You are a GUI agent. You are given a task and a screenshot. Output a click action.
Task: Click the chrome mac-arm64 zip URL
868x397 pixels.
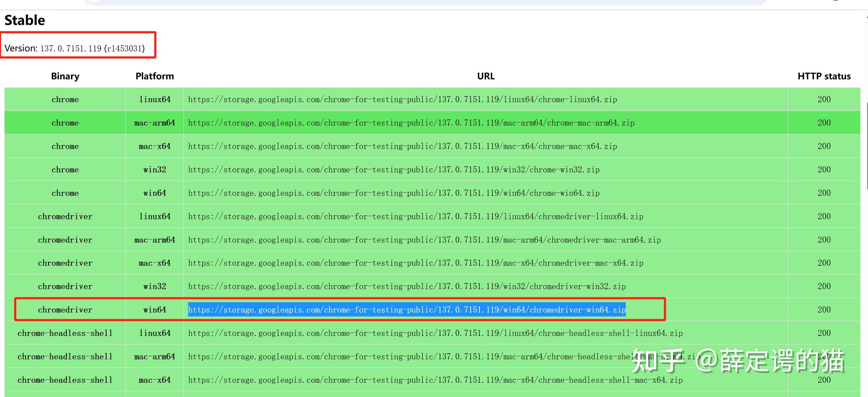tap(411, 123)
